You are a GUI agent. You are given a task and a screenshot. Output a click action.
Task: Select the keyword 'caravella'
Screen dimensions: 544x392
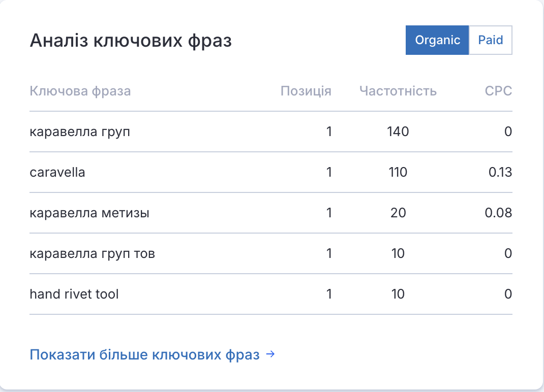coord(57,172)
